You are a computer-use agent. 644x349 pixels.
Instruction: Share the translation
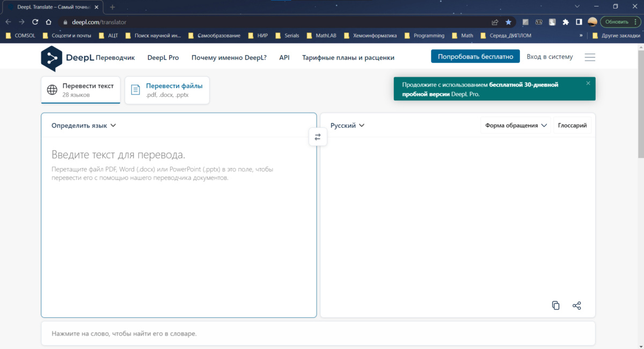(x=577, y=306)
